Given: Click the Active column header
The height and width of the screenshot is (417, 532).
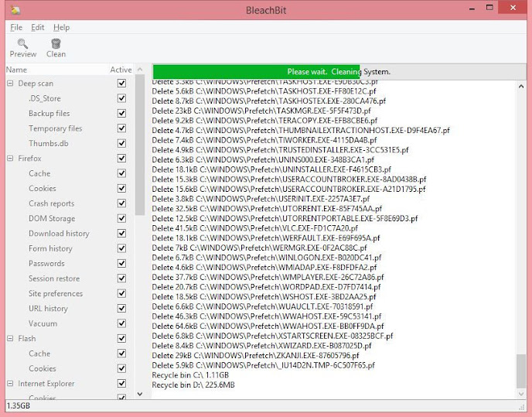Looking at the screenshot, I should point(121,70).
